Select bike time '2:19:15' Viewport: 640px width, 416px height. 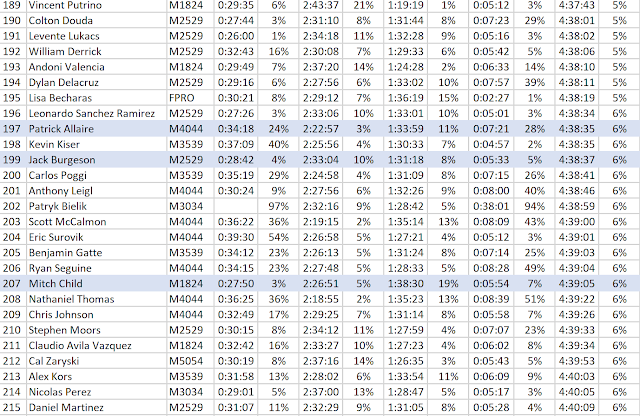coord(321,222)
